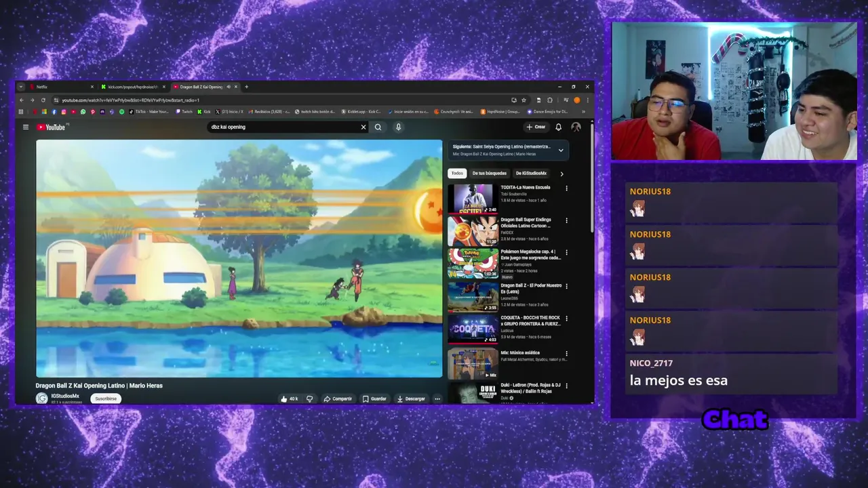The image size is (868, 488).
Task: Bookmark this page with the star icon
Action: coord(524,100)
